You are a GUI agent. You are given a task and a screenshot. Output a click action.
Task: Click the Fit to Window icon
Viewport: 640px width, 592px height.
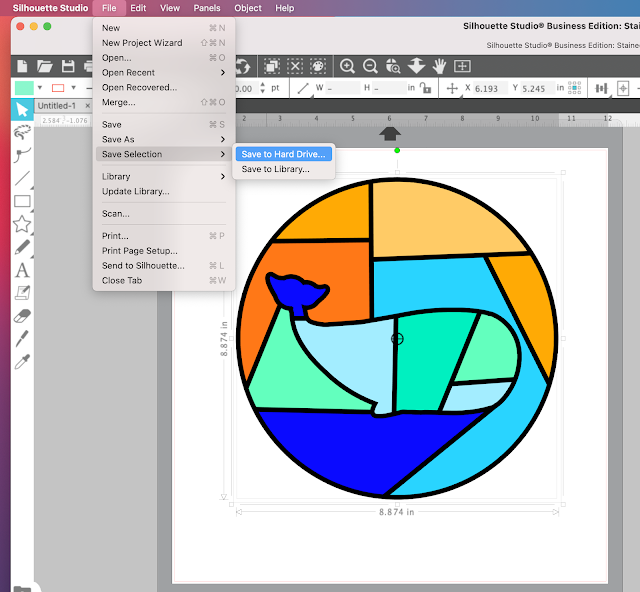coord(462,66)
